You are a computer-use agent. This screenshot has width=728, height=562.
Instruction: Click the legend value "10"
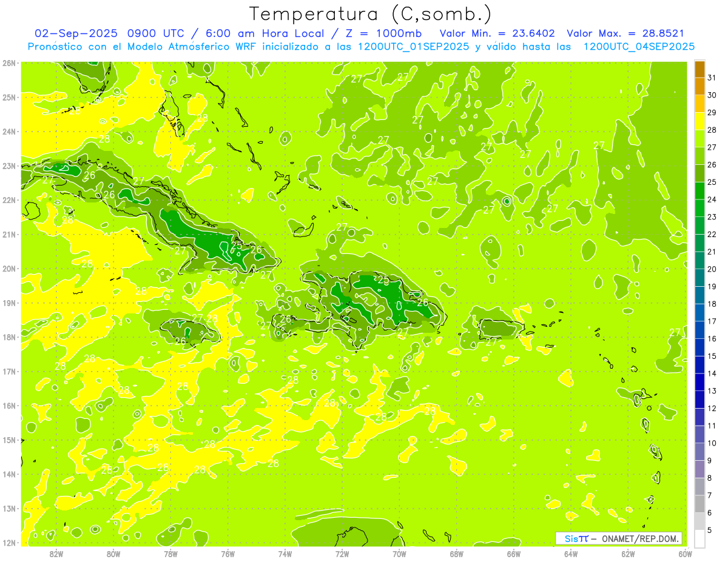pyautogui.click(x=712, y=443)
